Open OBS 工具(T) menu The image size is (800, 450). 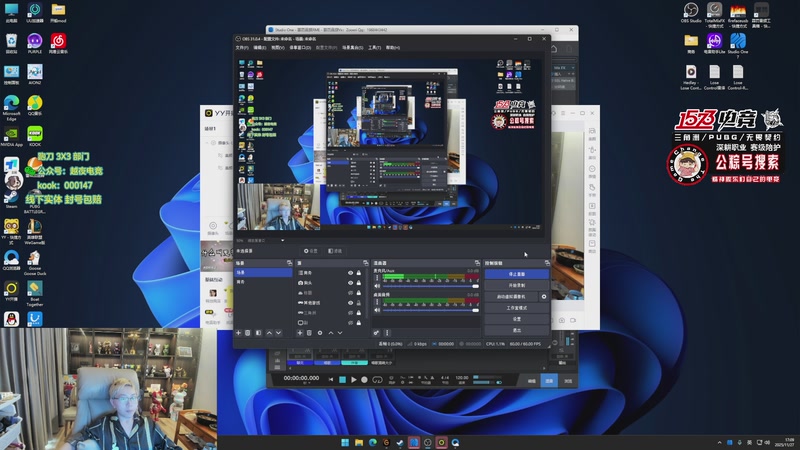coord(374,47)
